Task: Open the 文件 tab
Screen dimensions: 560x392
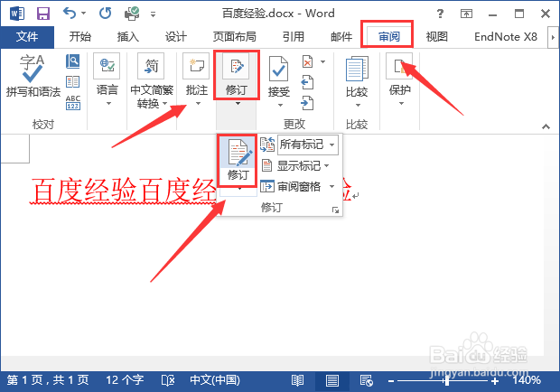Action: click(27, 37)
